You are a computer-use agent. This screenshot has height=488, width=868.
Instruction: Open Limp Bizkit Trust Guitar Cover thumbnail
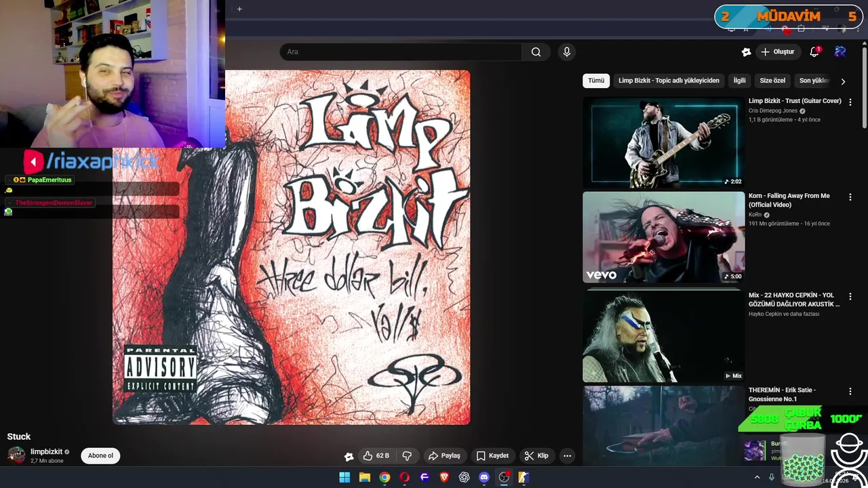pyautogui.click(x=663, y=142)
